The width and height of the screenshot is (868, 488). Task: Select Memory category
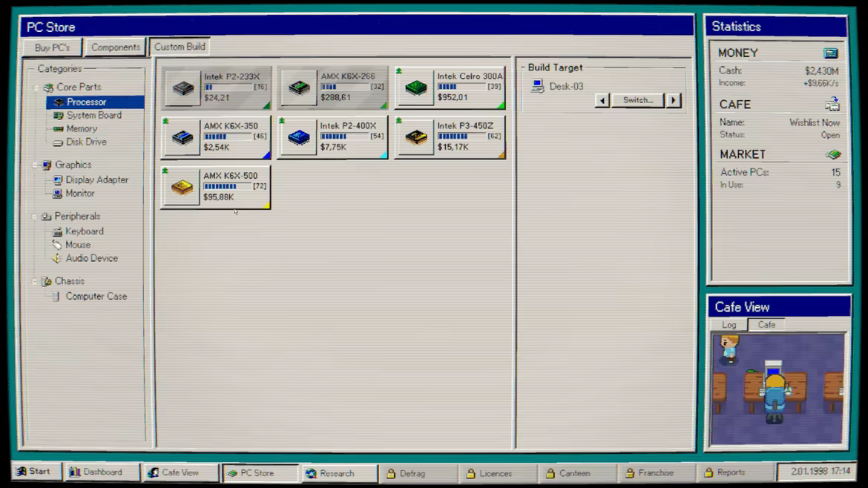tap(82, 128)
